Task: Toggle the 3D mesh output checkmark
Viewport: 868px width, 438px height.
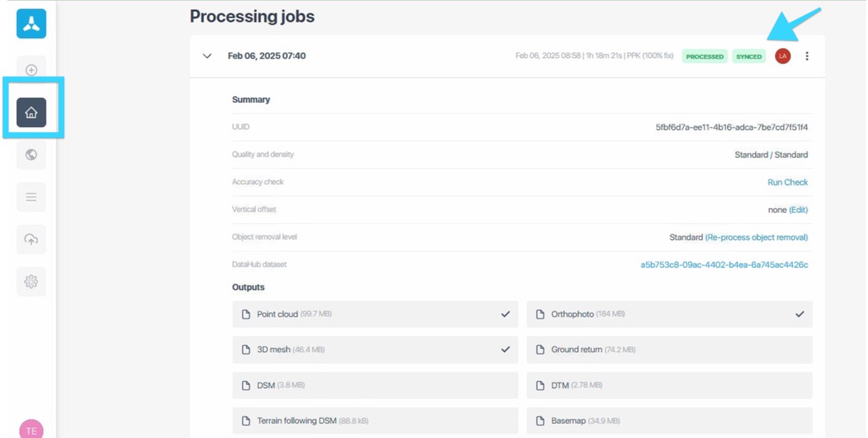Action: point(505,350)
